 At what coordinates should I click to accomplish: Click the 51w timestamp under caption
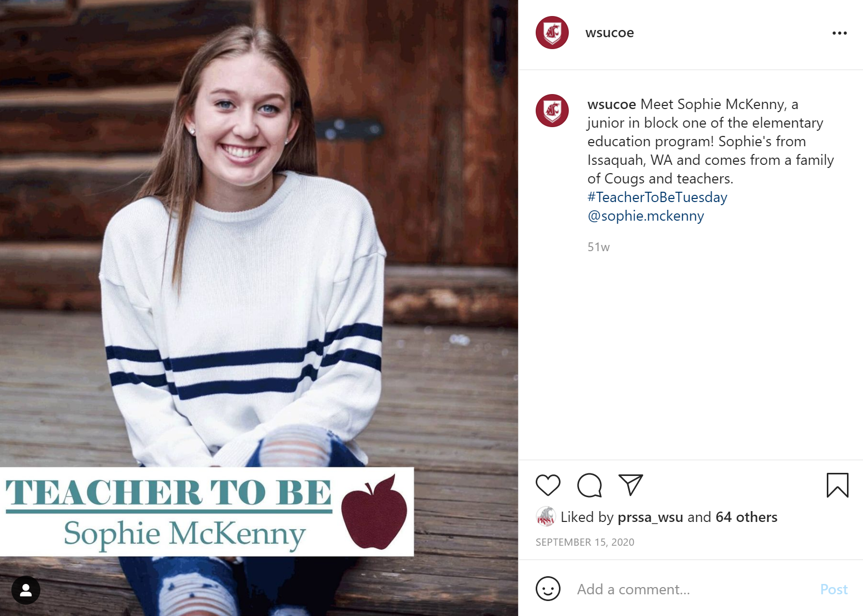tap(598, 247)
